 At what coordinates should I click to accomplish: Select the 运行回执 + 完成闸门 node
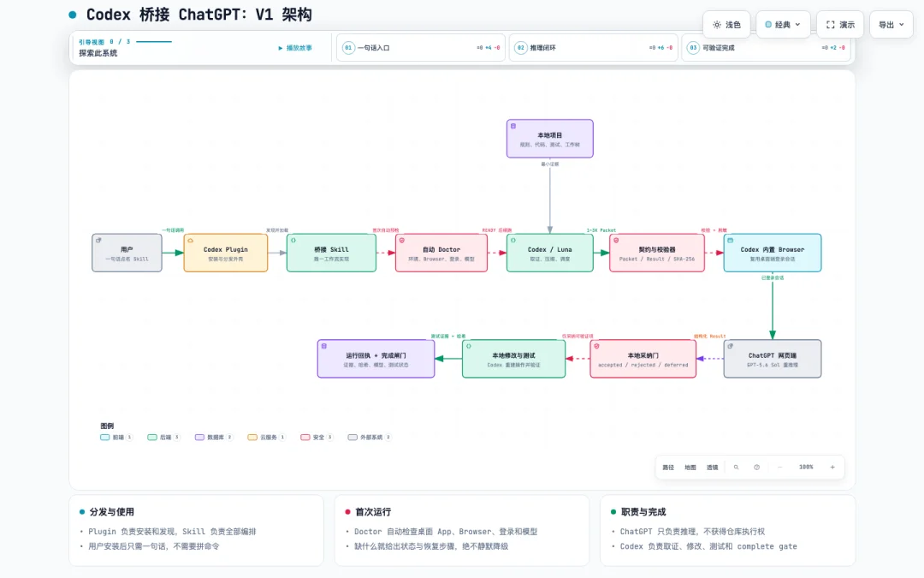pyautogui.click(x=376, y=359)
